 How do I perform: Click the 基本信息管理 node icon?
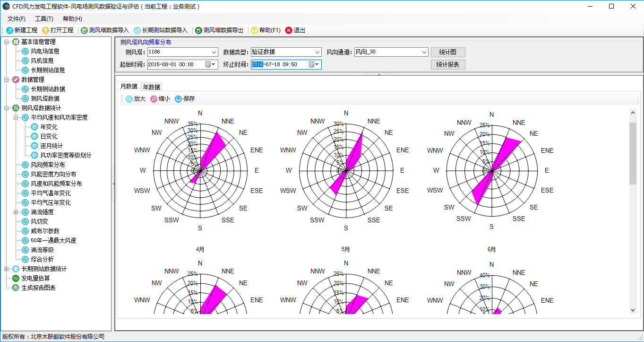[x=16, y=42]
